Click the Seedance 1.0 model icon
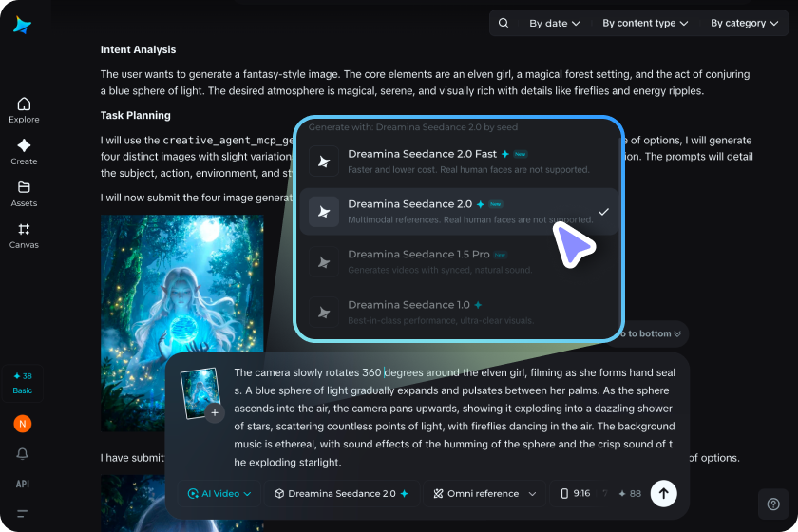Viewport: 798px width, 532px height. coord(324,312)
